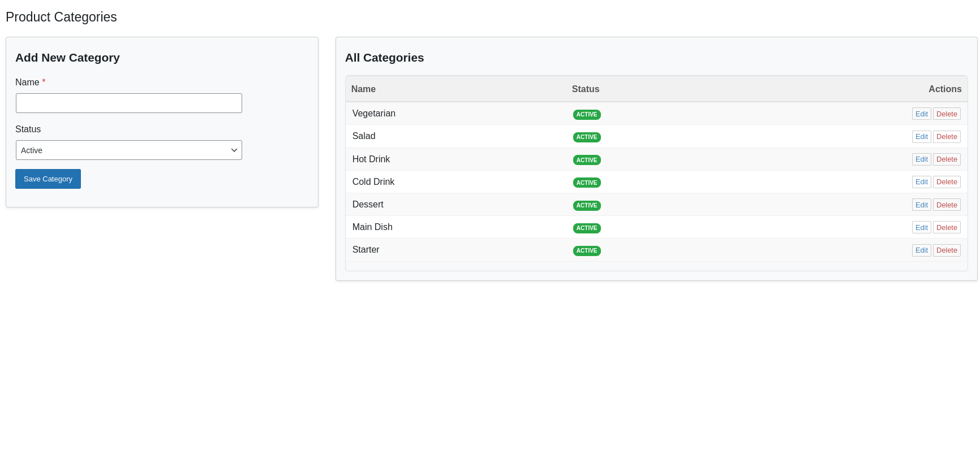Edit the Main Dish category
The width and height of the screenshot is (980, 455).
[921, 228]
